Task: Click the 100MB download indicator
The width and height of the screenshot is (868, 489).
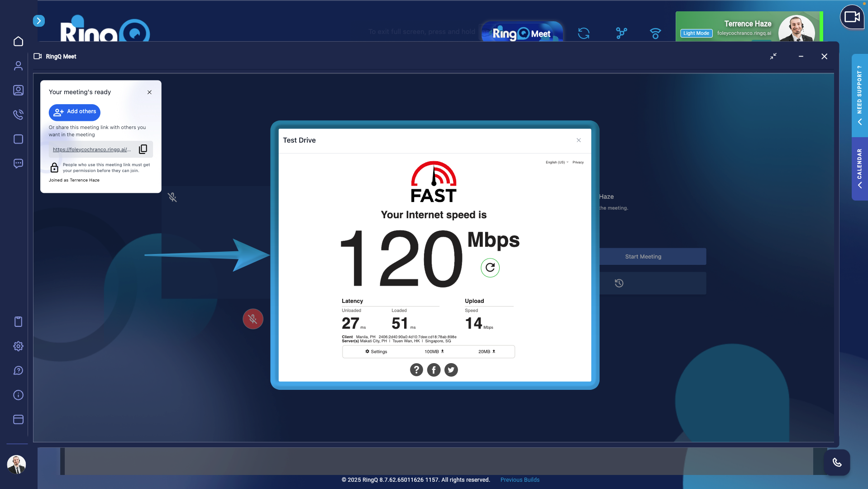Action: 434,352
